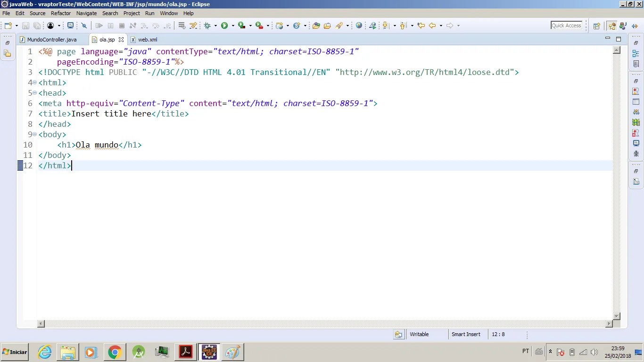Collapse the body tag fold on line 9
This screenshot has height=362, width=644.
coord(34,134)
